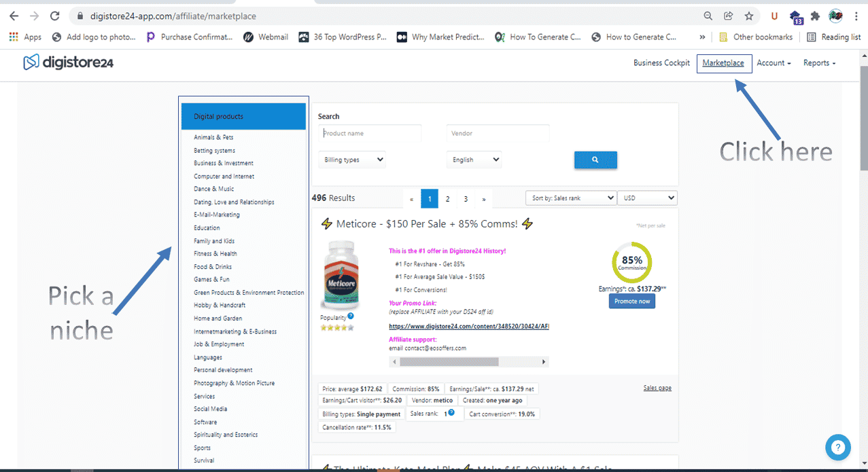
Task: Click the address bar zoom magnifier icon
Action: pos(708,16)
